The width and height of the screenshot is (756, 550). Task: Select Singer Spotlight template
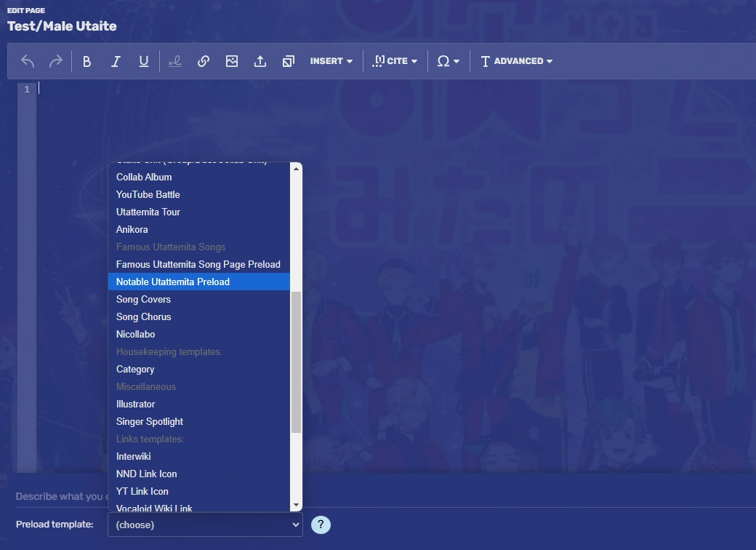pyautogui.click(x=199, y=422)
